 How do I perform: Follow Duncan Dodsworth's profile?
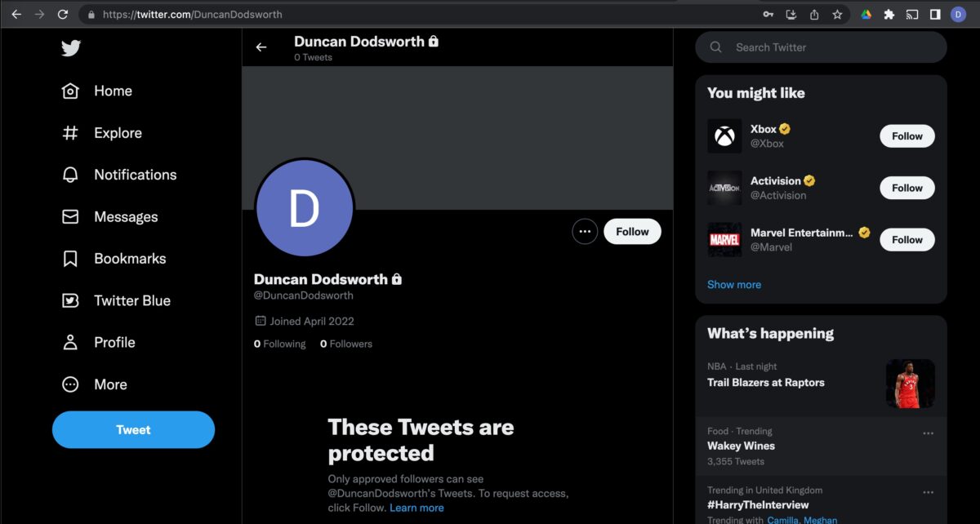pos(632,232)
